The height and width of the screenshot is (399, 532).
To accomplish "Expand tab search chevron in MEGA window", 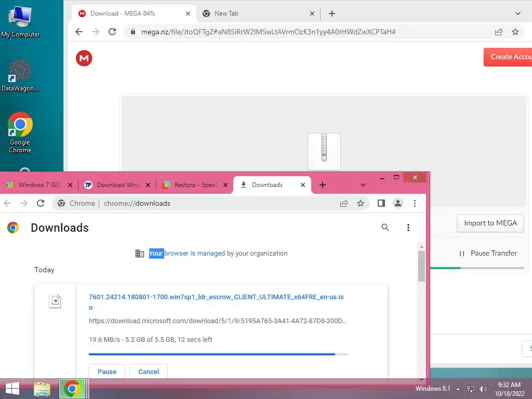I will pos(518,14).
